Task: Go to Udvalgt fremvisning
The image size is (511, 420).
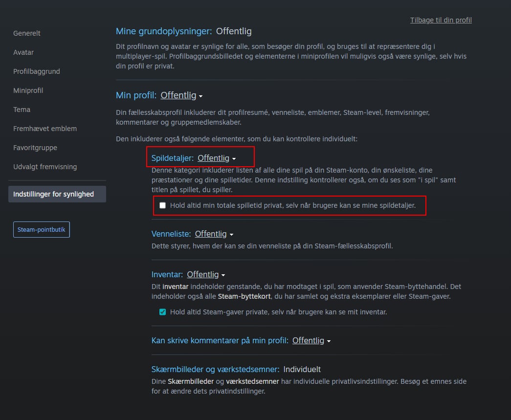Action: pyautogui.click(x=45, y=167)
